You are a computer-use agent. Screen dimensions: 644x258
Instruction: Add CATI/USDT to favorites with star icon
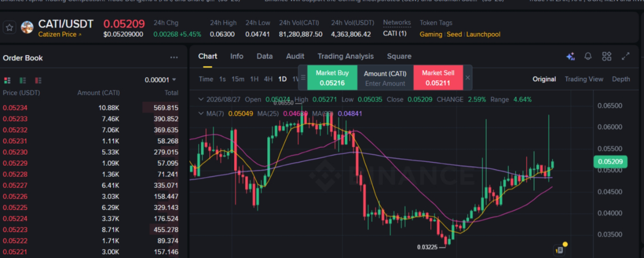click(10, 27)
